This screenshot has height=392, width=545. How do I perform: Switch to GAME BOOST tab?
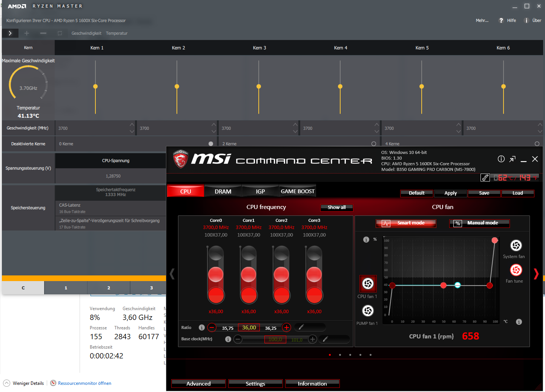pos(298,191)
